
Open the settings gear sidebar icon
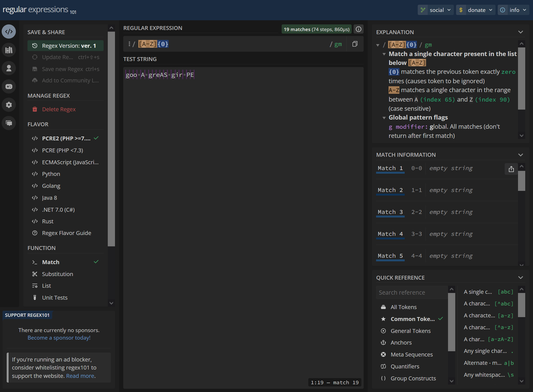tap(9, 105)
